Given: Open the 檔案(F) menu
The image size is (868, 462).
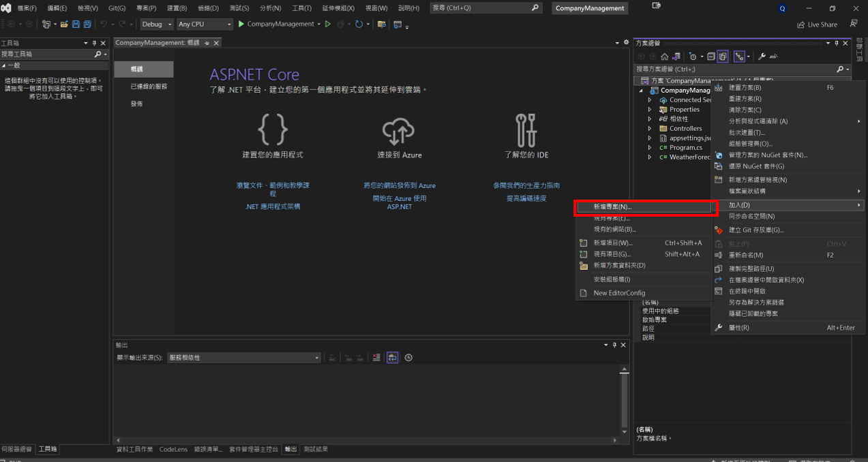Looking at the screenshot, I should click(x=28, y=8).
